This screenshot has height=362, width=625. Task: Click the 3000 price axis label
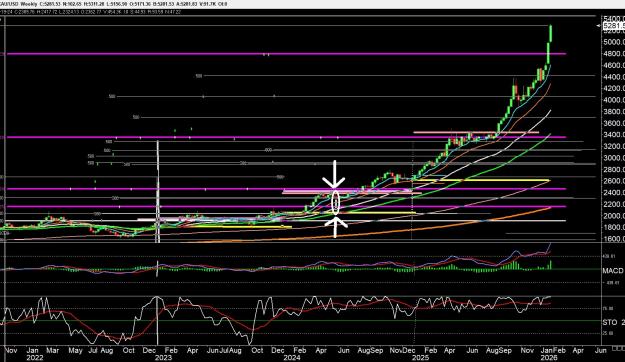[x=614, y=158]
